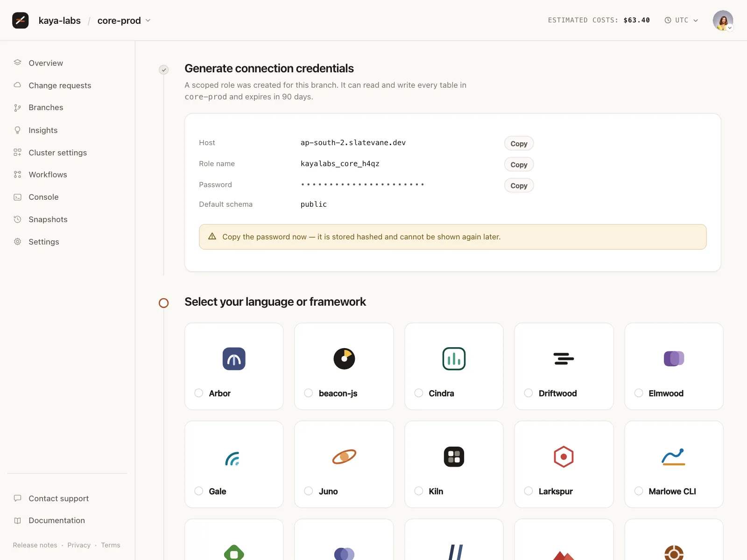
Task: Select the Gale radio button
Action: pyautogui.click(x=199, y=491)
